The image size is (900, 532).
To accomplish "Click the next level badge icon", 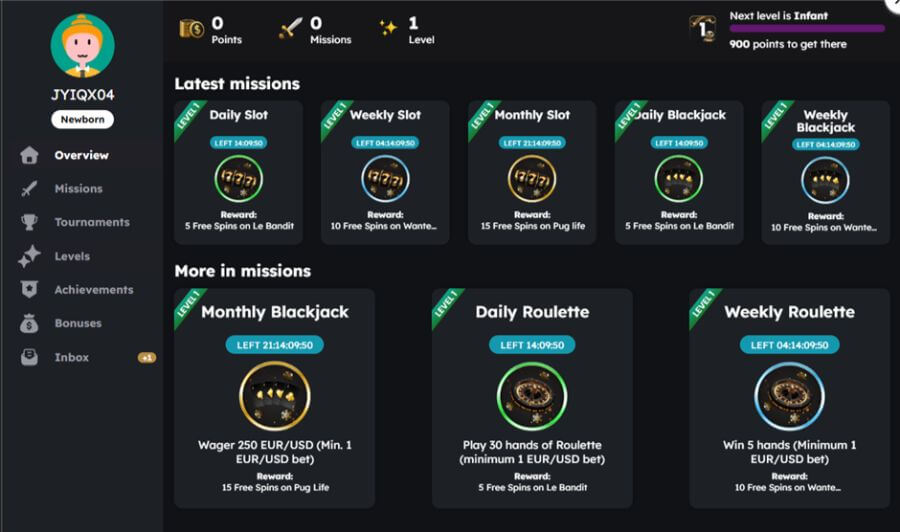I will click(x=704, y=29).
